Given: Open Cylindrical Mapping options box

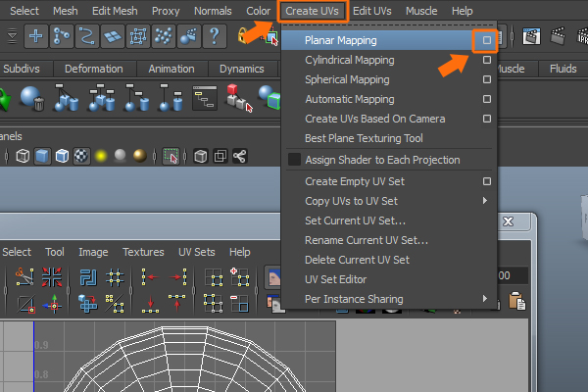Looking at the screenshot, I should pyautogui.click(x=486, y=60).
